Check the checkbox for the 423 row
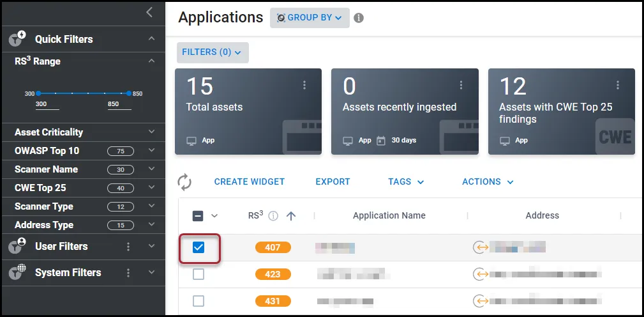644x317 pixels. tap(198, 274)
